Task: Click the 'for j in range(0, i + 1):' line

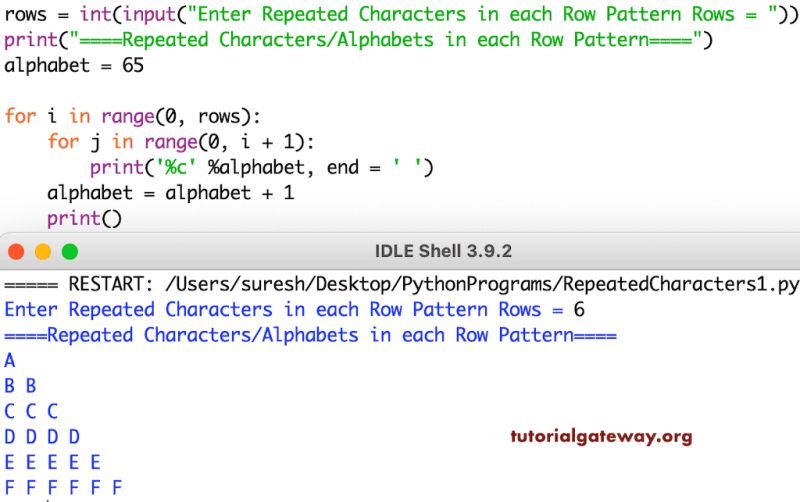Action: pyautogui.click(x=181, y=142)
